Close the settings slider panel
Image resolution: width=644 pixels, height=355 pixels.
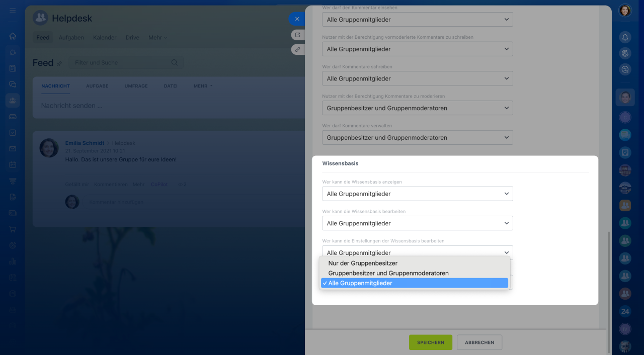click(297, 19)
